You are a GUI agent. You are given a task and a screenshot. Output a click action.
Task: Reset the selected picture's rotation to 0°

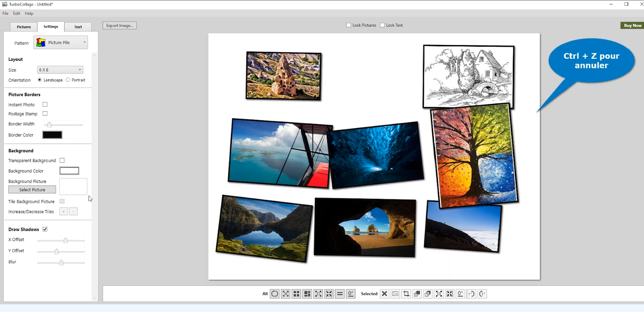pyautogui.click(x=460, y=294)
